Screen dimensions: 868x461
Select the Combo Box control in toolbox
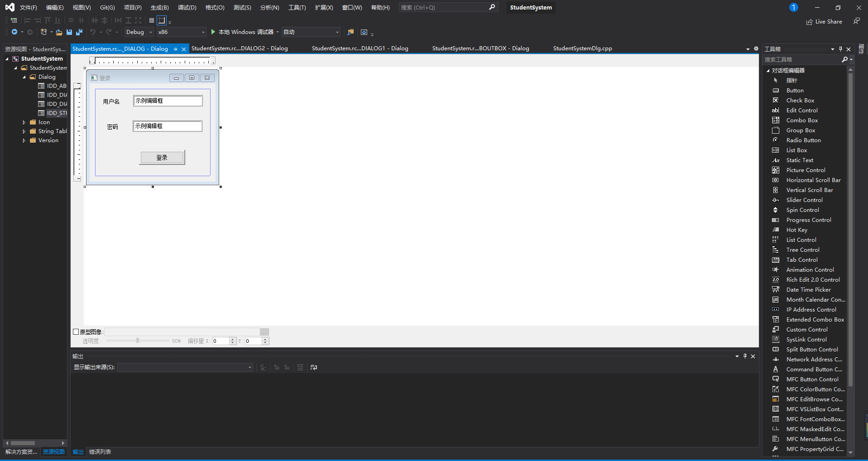802,120
